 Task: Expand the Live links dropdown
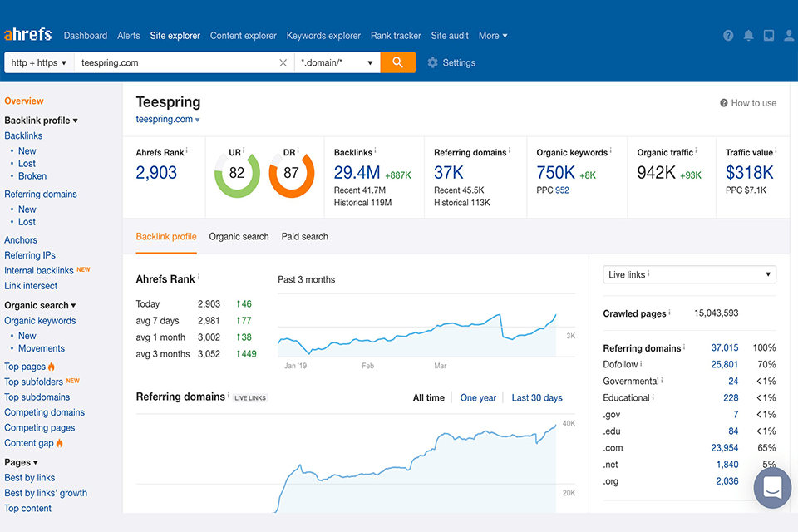(689, 274)
